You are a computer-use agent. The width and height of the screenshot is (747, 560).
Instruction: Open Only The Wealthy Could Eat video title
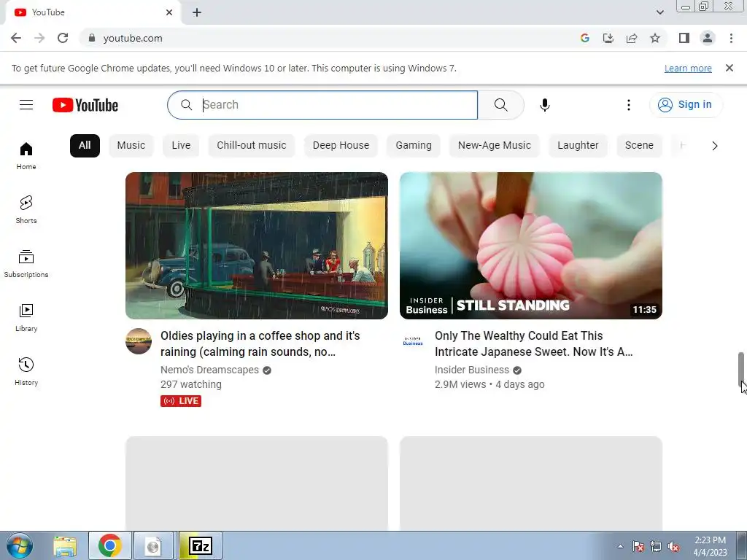pyautogui.click(x=533, y=344)
